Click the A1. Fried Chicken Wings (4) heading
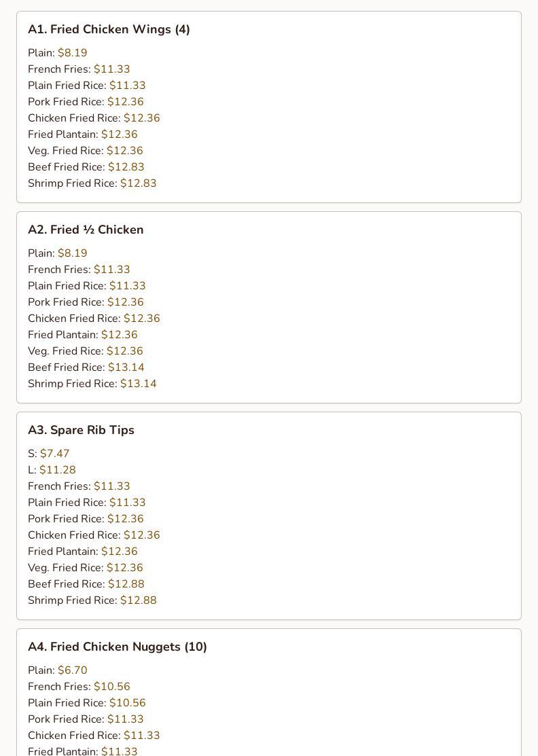Image resolution: width=538 pixels, height=756 pixels. click(x=109, y=29)
